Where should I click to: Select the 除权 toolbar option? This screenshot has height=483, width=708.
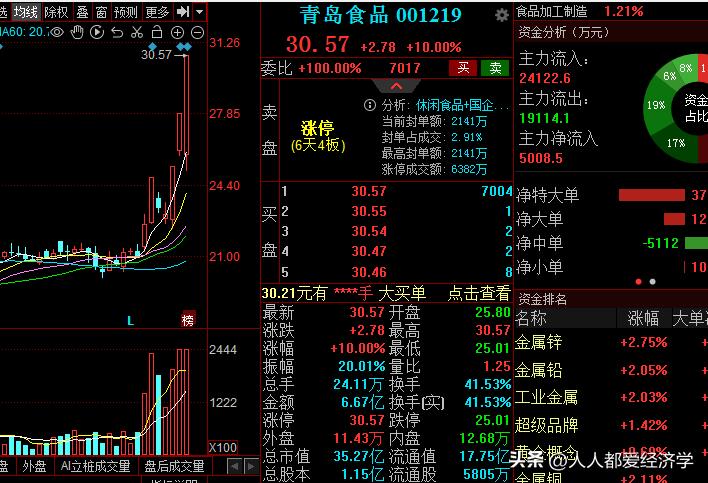tap(56, 12)
